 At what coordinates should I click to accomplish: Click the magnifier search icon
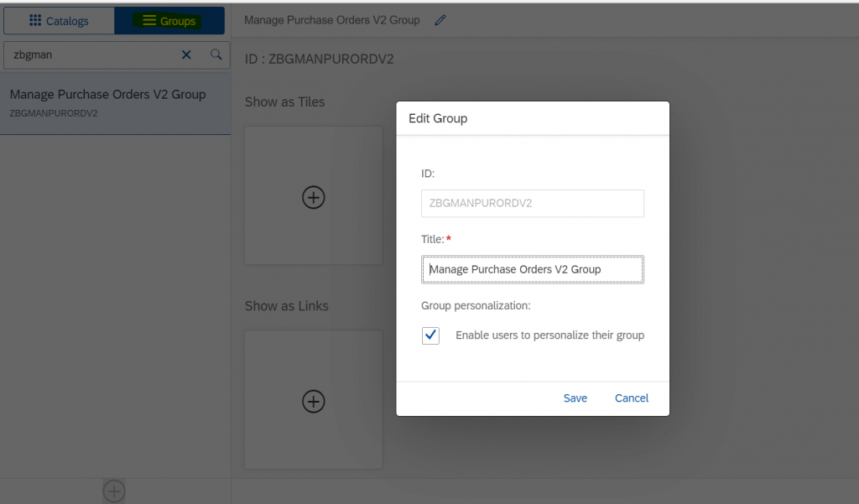click(x=216, y=55)
